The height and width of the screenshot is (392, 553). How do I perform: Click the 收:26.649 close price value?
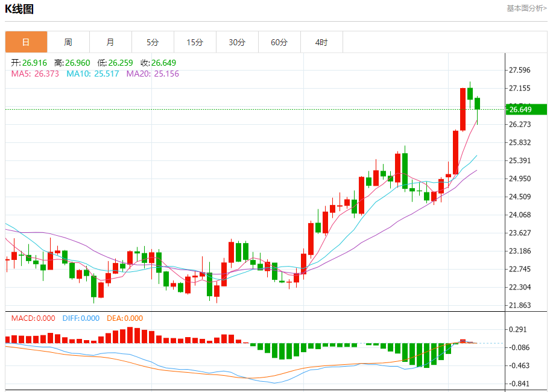click(159, 63)
